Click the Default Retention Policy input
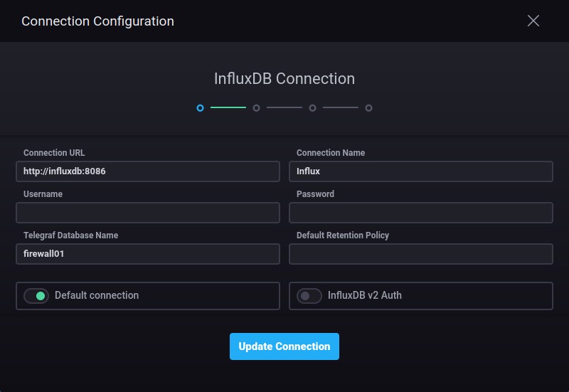This screenshot has width=569, height=392. [x=421, y=254]
